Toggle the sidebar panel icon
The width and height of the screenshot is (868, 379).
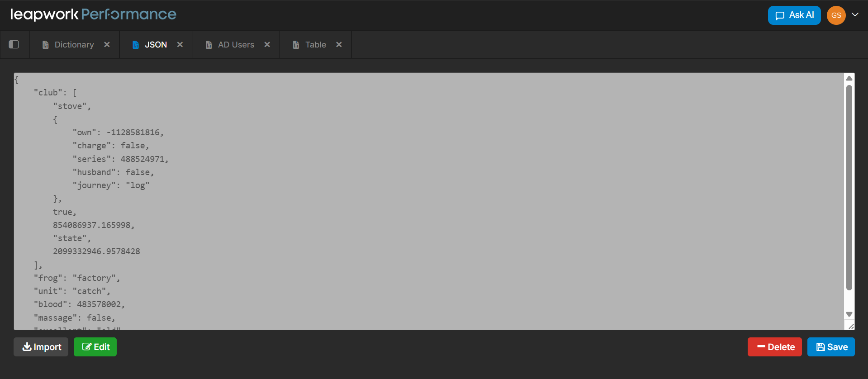14,44
